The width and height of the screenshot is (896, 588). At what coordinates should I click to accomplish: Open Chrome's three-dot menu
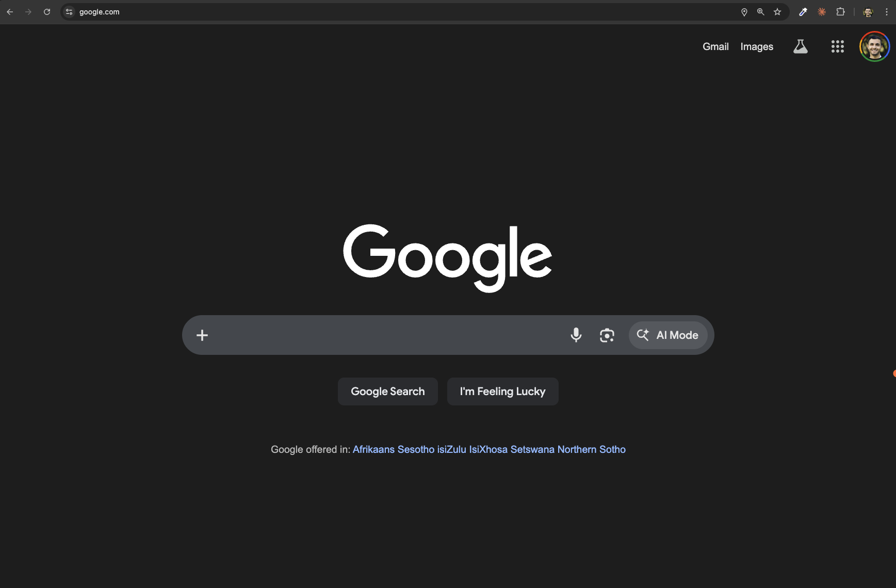coord(887,12)
